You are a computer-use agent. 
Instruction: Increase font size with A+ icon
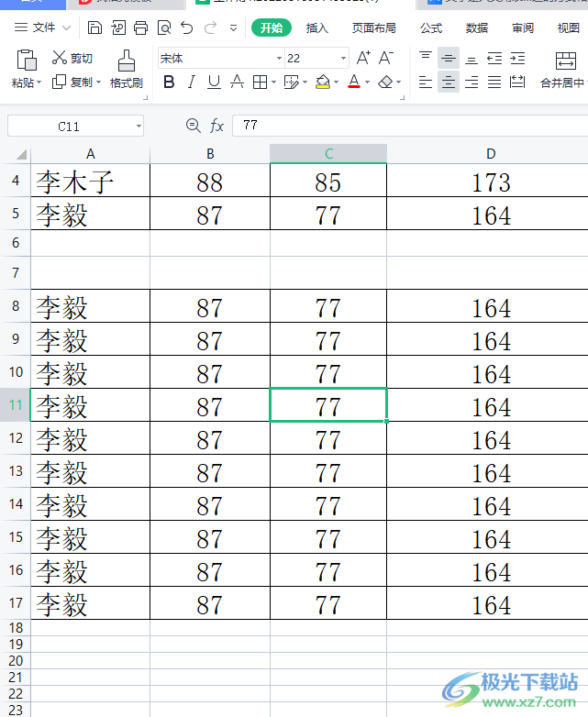coord(363,58)
